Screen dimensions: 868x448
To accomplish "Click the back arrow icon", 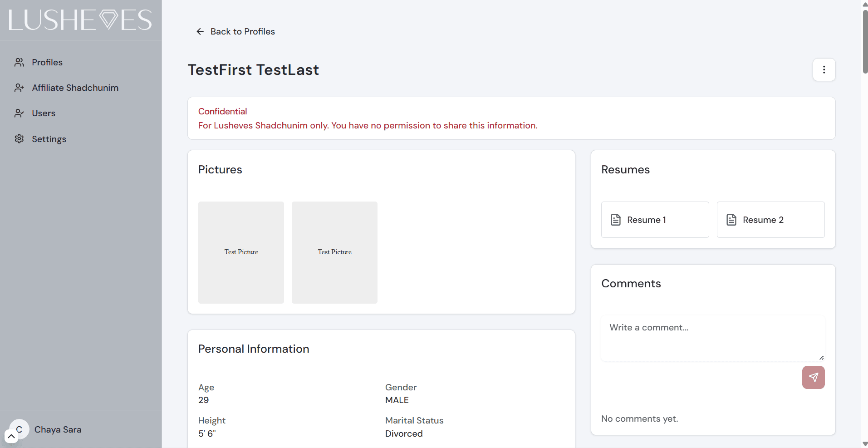I will pos(200,31).
